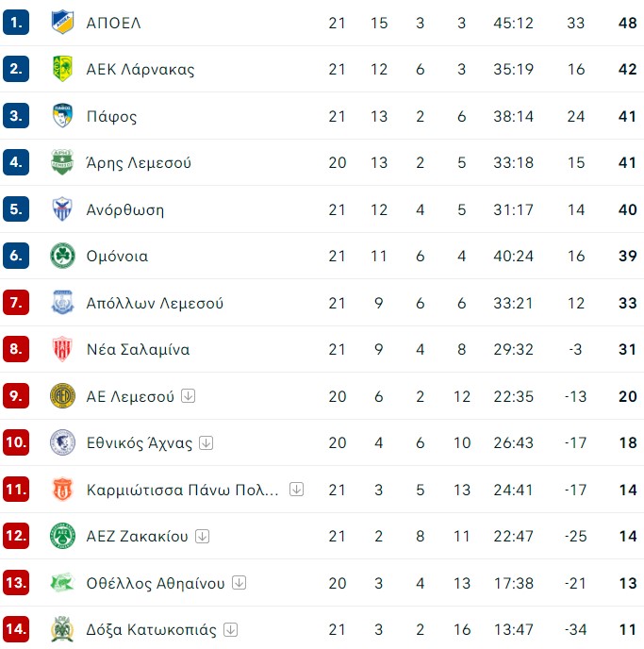Viewport: 644px width, 649px height.
Task: Click the Ομόνοια clover logo
Action: (62, 256)
